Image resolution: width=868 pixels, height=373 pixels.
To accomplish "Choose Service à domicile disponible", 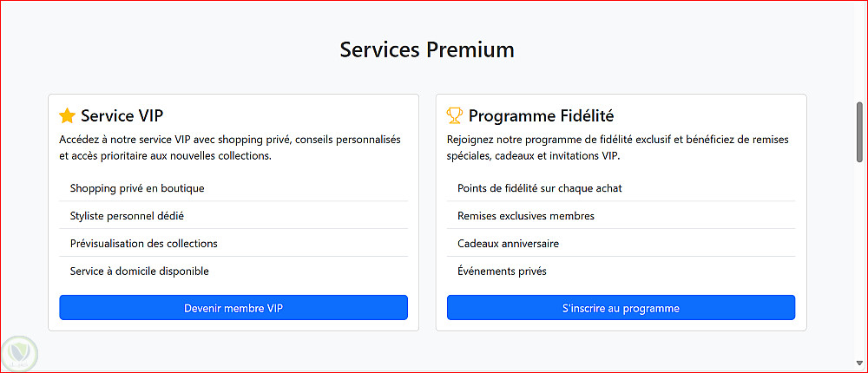I will 140,272.
